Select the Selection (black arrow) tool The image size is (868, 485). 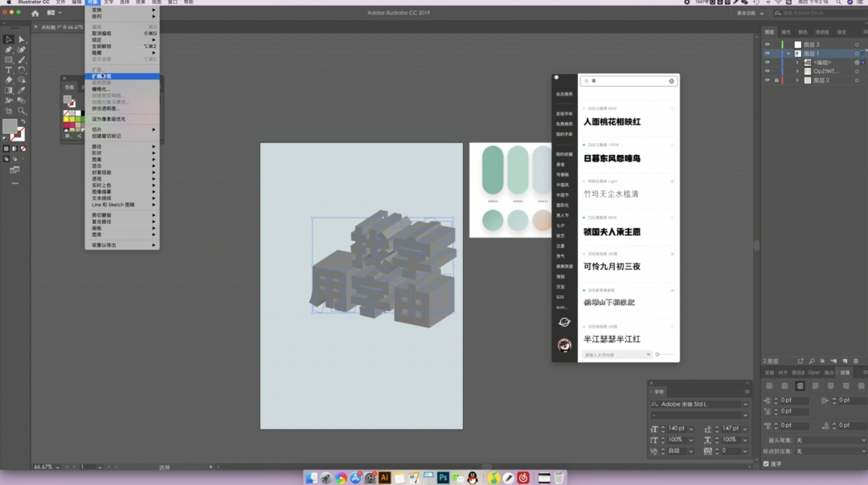tap(8, 39)
